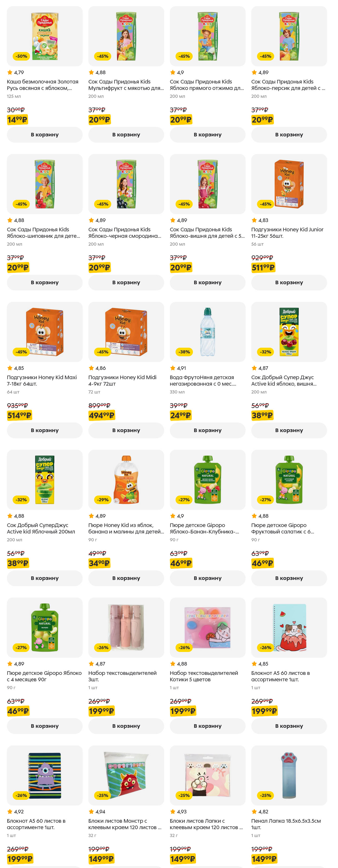
Task: Open the Honey Kid Maxi diapers image
Action: pos(45,332)
